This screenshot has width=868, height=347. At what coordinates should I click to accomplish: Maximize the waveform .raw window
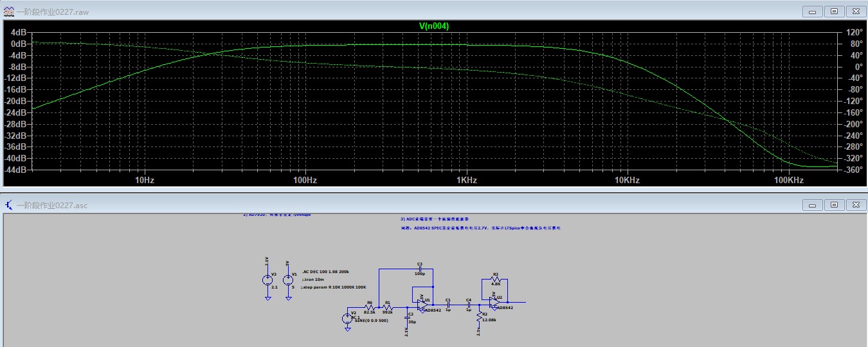pyautogui.click(x=834, y=12)
